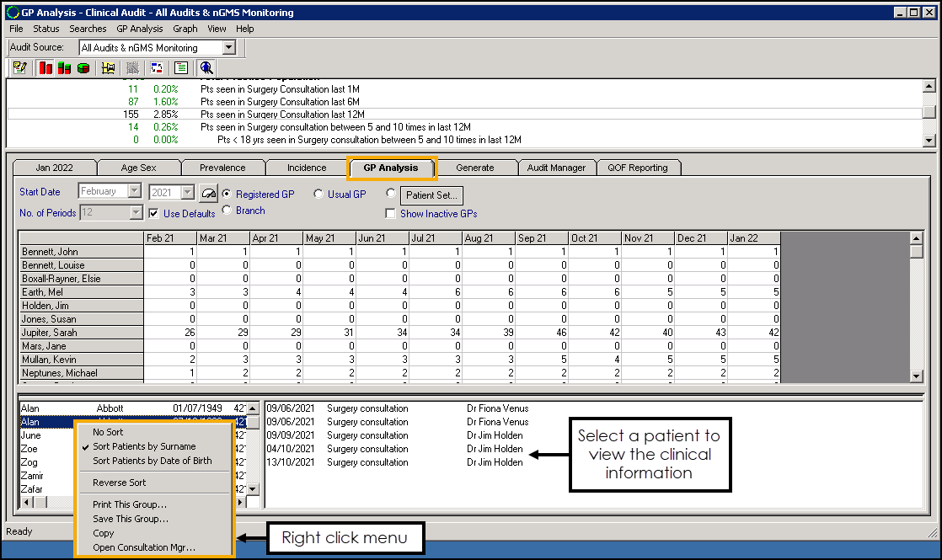Choose the pie chart graph icon
The height and width of the screenshot is (560, 942).
[x=83, y=68]
